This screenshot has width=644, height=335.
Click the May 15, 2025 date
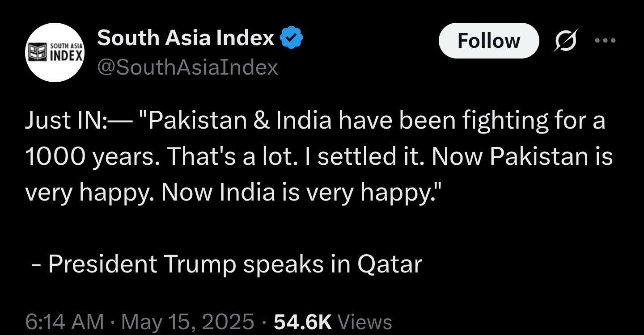(x=188, y=322)
